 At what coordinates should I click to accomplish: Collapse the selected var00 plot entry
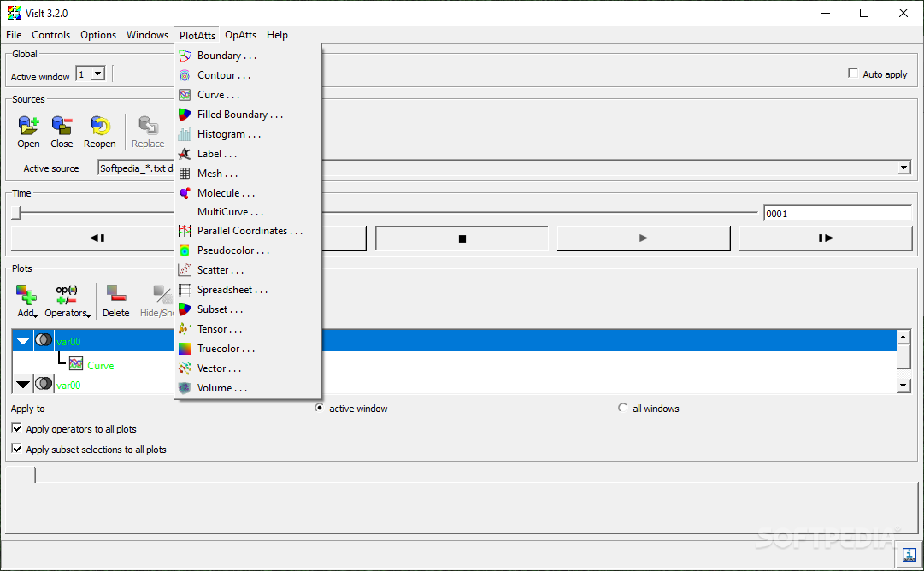click(x=23, y=340)
